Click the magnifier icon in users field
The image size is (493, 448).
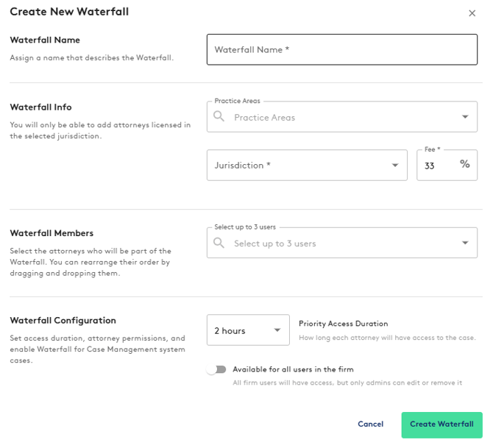[x=219, y=243]
